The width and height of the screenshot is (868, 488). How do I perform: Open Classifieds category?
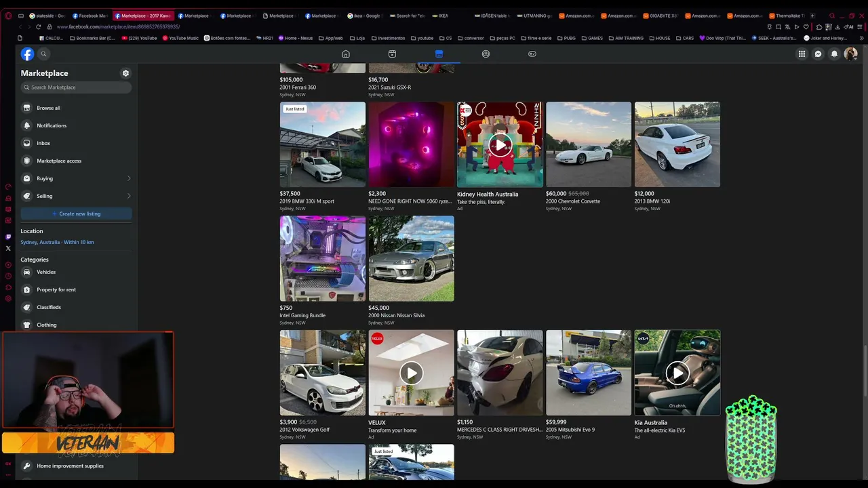[76, 307]
